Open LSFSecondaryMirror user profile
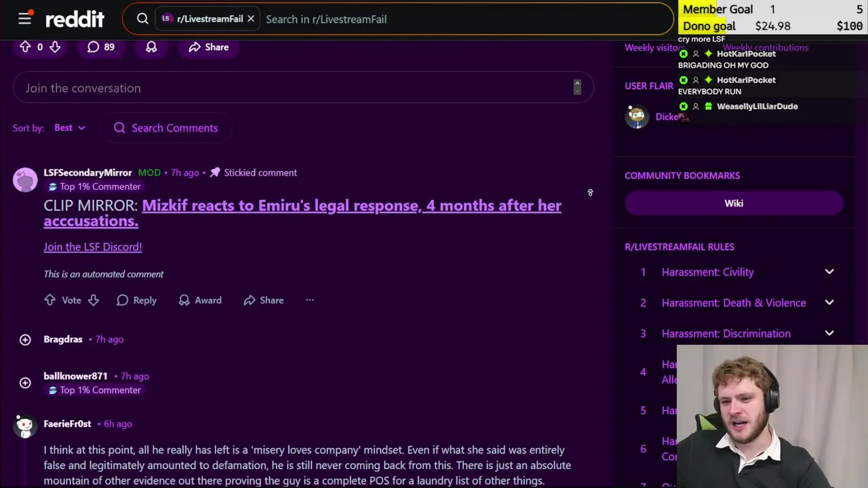Viewport: 868px width, 488px height. 87,173
